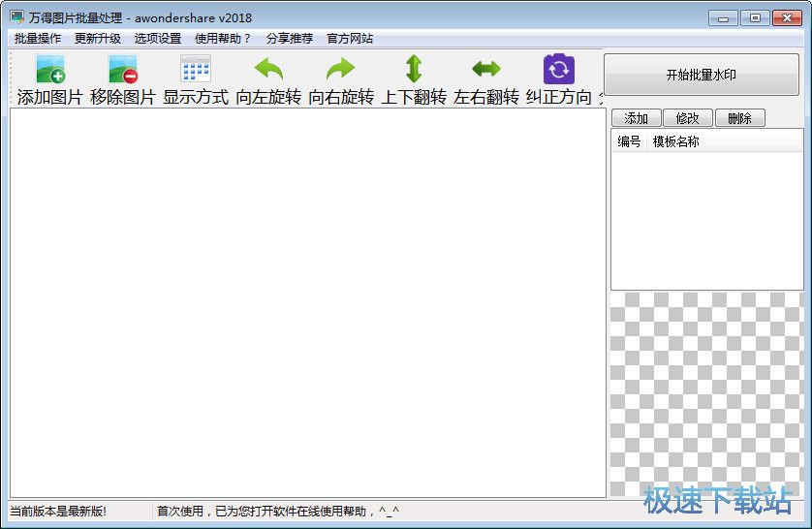The width and height of the screenshot is (812, 529).
Task: Open the 官方网站 menu
Action: tap(350, 39)
